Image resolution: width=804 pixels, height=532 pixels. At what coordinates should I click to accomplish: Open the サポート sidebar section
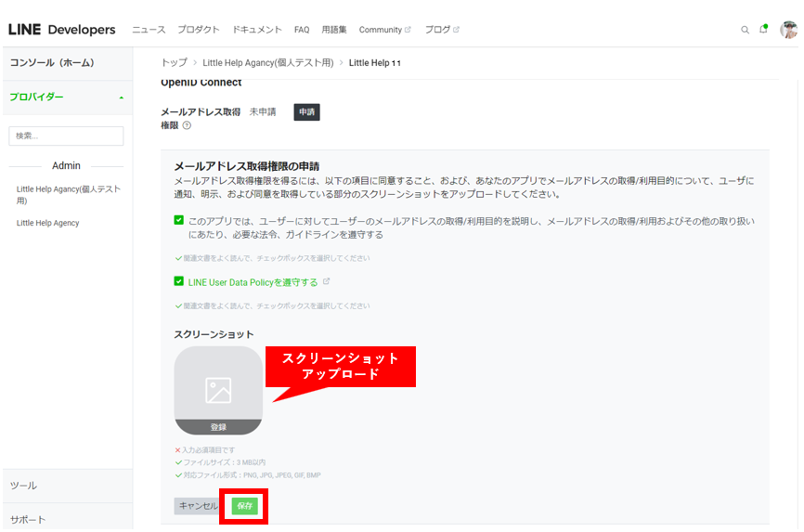[x=28, y=519]
